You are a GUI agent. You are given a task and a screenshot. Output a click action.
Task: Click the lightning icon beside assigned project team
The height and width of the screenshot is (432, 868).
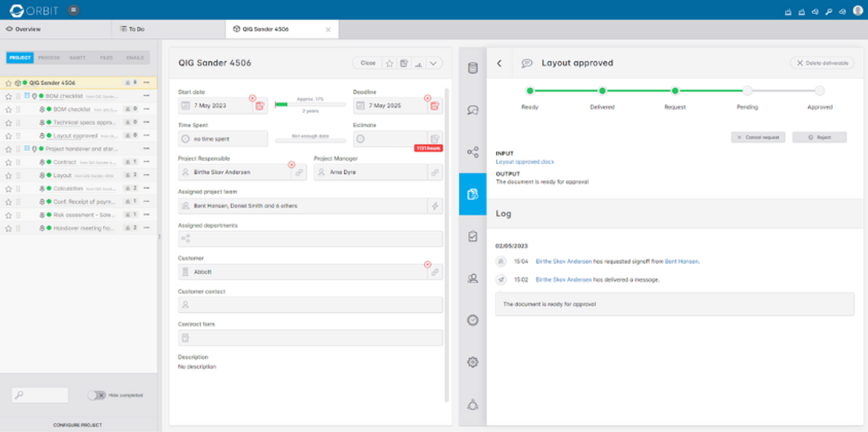click(x=434, y=206)
